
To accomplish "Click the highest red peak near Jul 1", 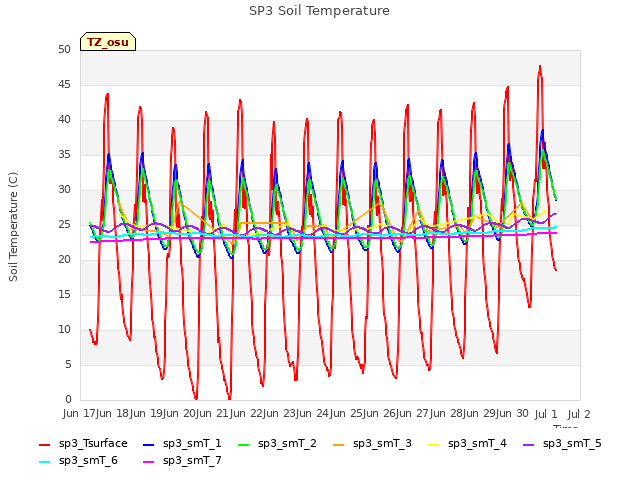I will tap(540, 66).
